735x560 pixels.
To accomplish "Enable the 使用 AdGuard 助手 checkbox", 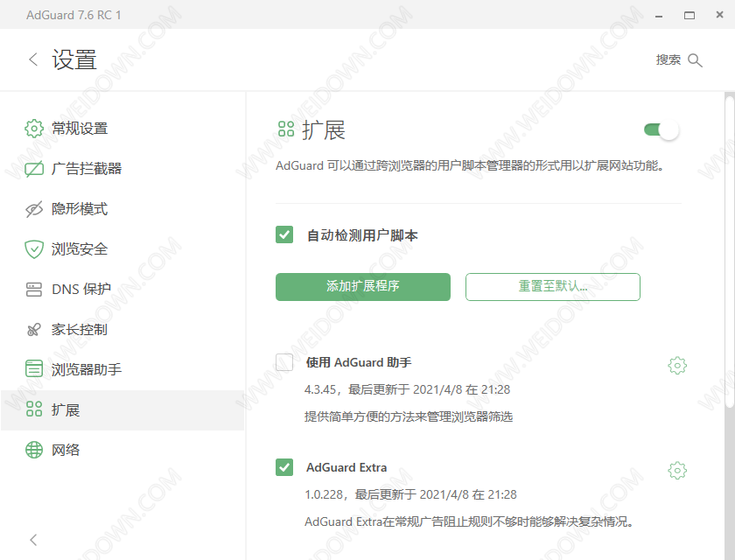I will pos(284,362).
